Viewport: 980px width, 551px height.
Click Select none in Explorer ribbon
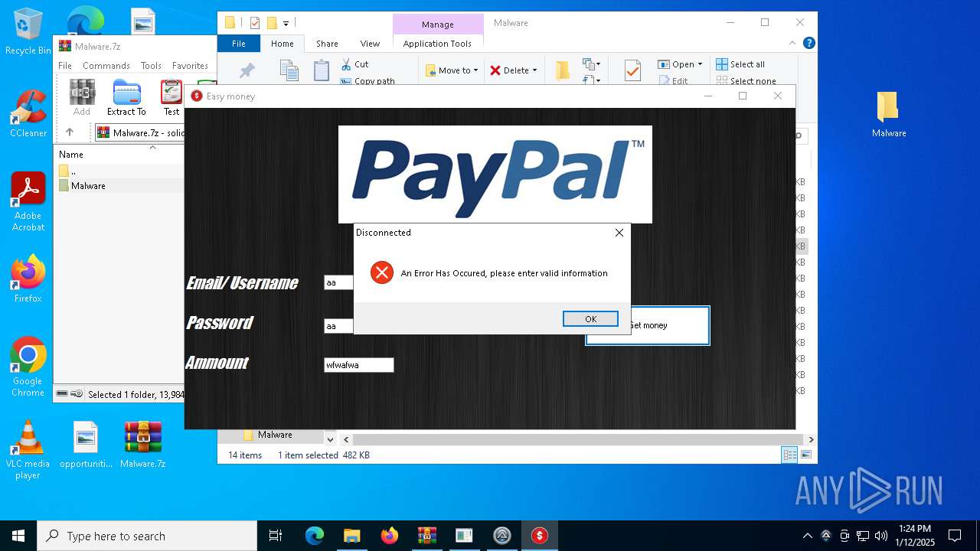[746, 80]
